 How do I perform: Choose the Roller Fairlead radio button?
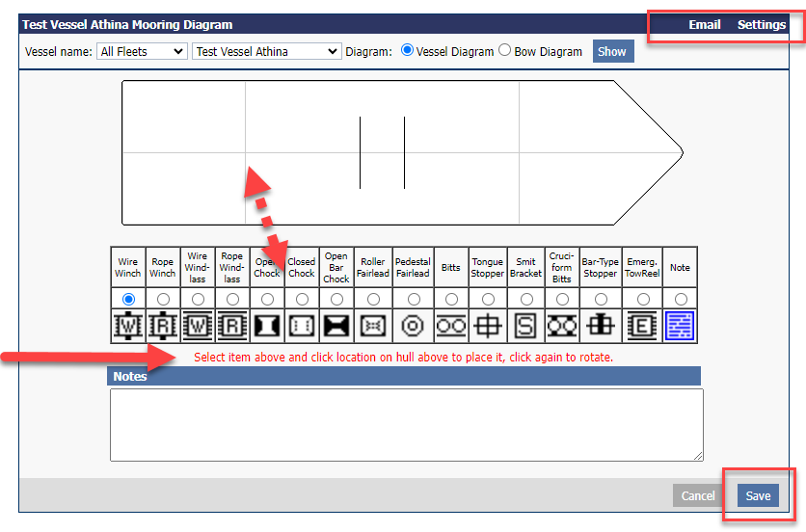373,299
